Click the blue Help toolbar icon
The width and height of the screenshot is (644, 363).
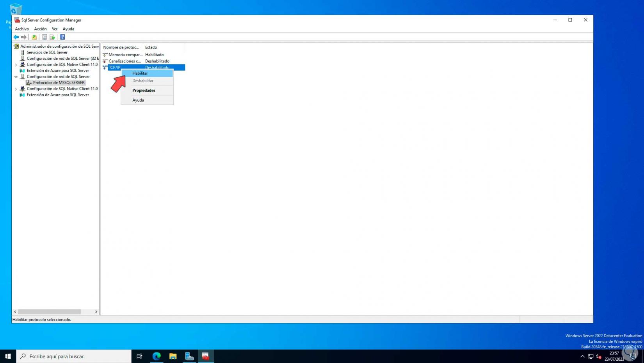tap(62, 37)
